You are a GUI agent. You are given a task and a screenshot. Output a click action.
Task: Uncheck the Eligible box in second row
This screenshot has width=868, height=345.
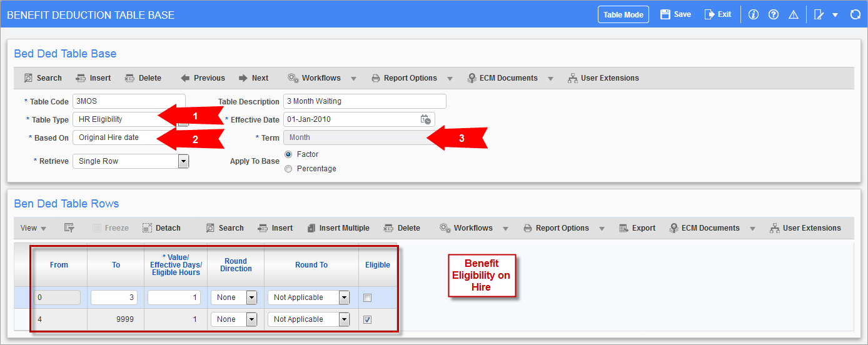click(x=368, y=319)
